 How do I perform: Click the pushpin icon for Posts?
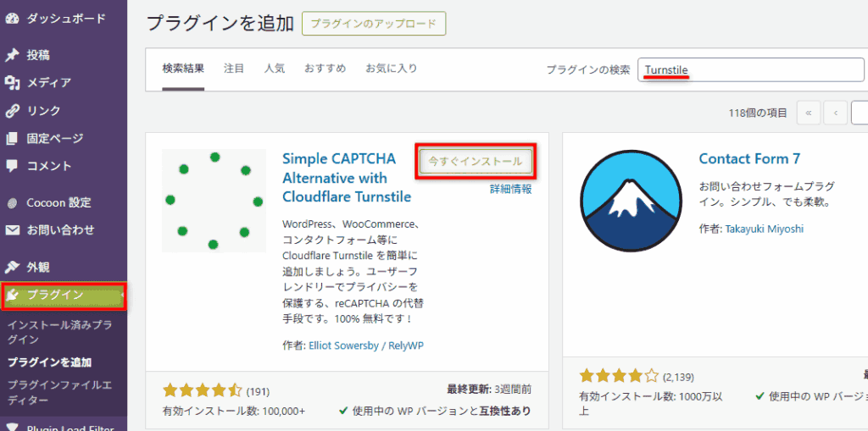(12, 55)
